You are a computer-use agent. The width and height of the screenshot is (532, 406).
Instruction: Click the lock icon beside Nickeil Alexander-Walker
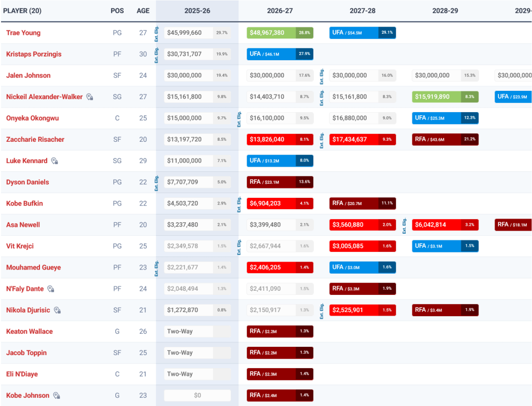[90, 97]
